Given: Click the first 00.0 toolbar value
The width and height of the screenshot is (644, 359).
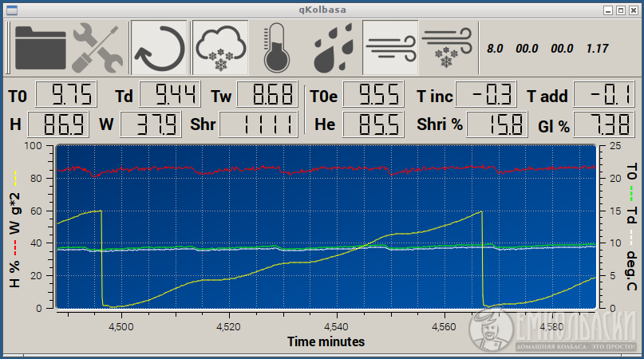Looking at the screenshot, I should pyautogui.click(x=527, y=49).
